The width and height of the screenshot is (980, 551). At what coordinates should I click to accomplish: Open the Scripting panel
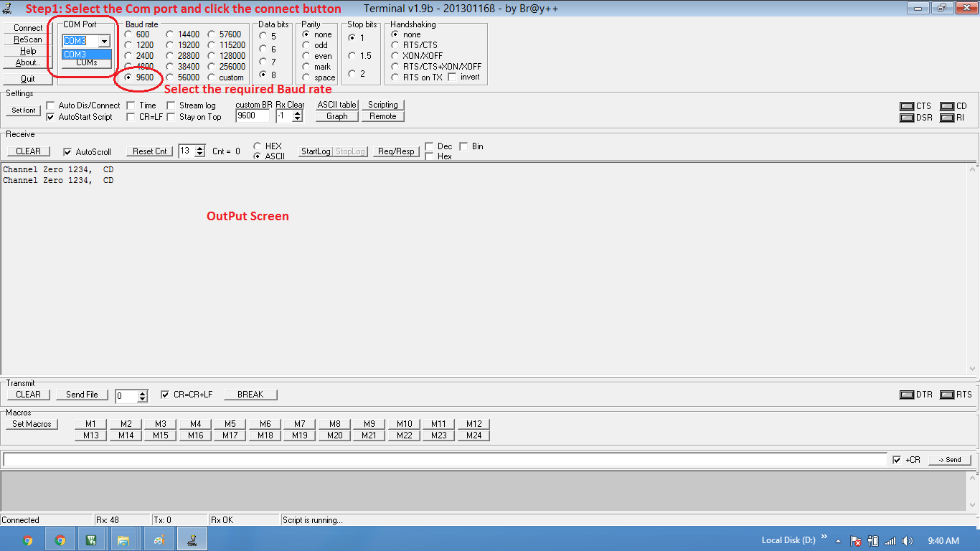coord(382,105)
